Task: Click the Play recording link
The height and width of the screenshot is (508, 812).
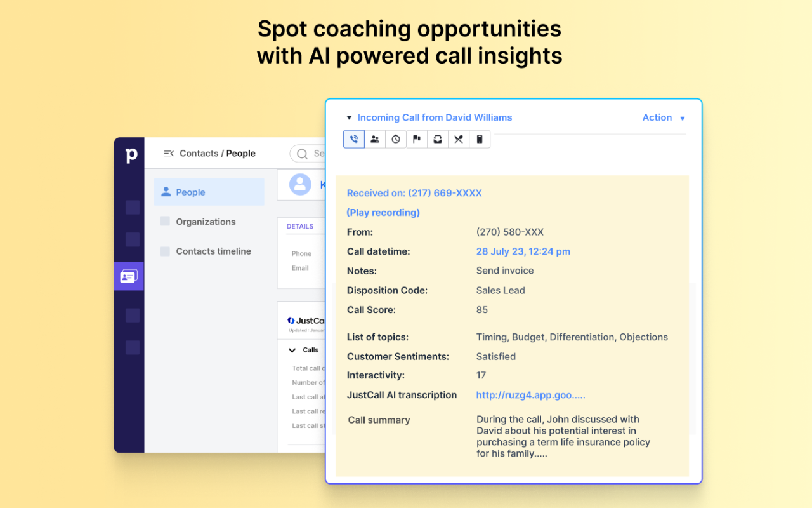Action: click(383, 212)
